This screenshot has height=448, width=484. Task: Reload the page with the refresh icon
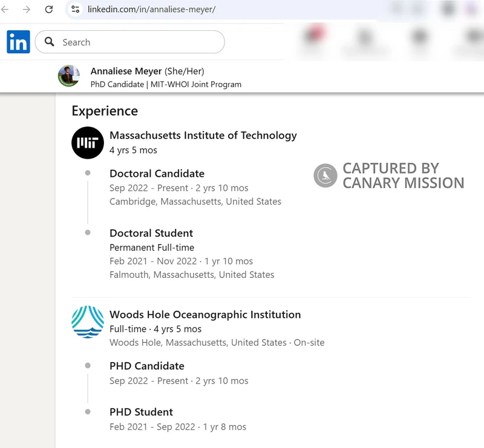pos(49,9)
